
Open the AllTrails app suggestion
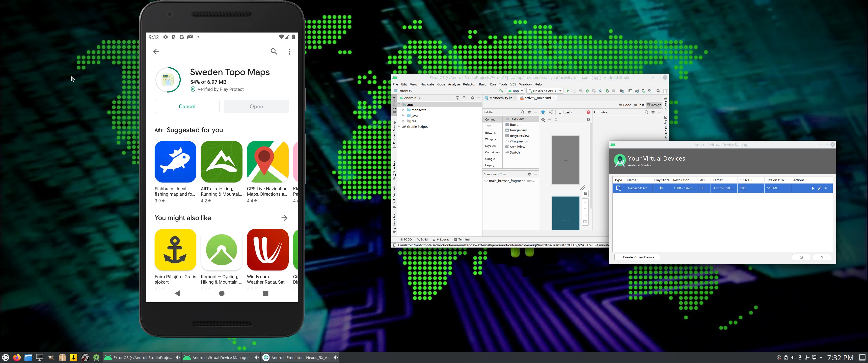[221, 172]
